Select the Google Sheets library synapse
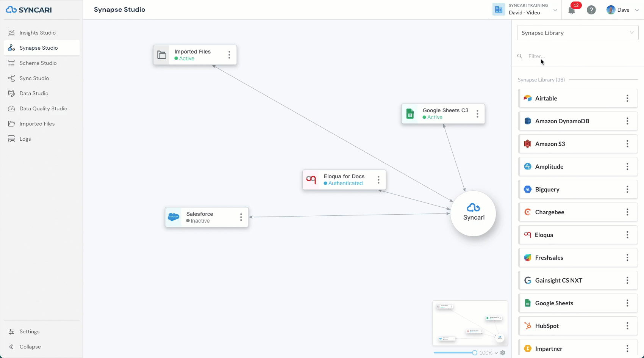Viewport: 644px width, 358px height. [x=578, y=303]
